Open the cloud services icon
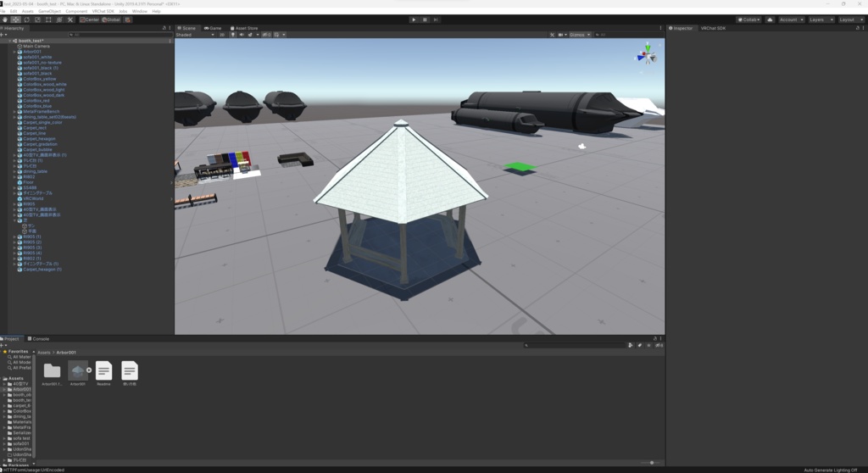 pyautogui.click(x=770, y=19)
